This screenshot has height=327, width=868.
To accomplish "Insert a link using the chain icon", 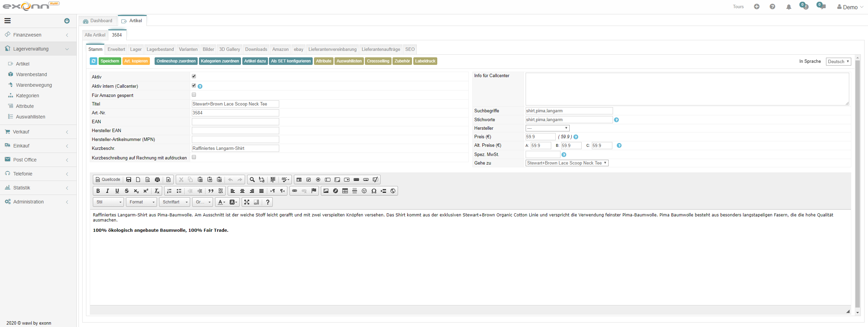I will [294, 191].
